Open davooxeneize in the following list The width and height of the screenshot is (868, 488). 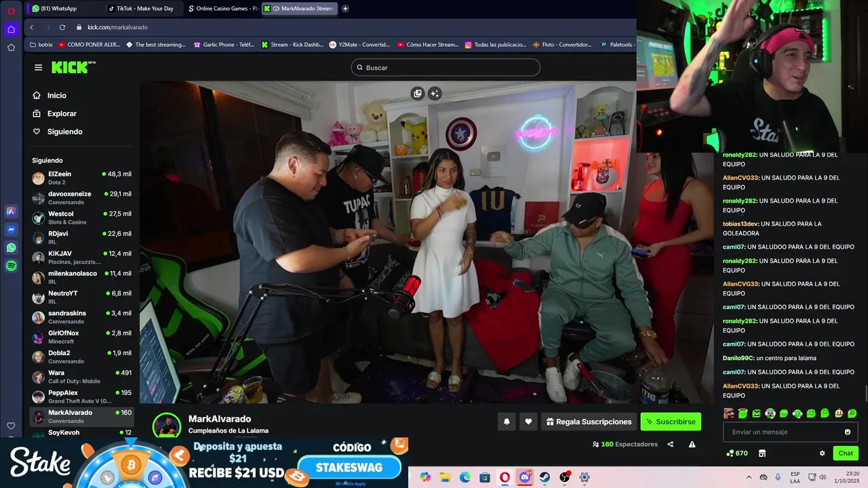(x=81, y=198)
